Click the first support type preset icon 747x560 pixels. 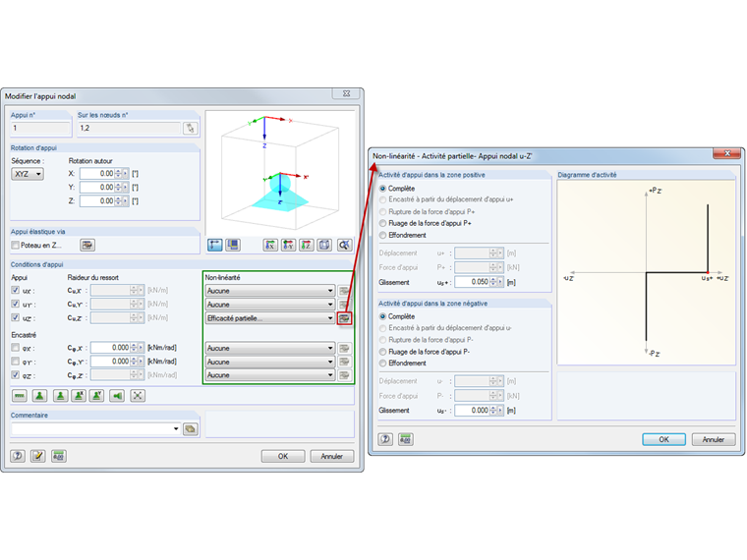[20, 396]
